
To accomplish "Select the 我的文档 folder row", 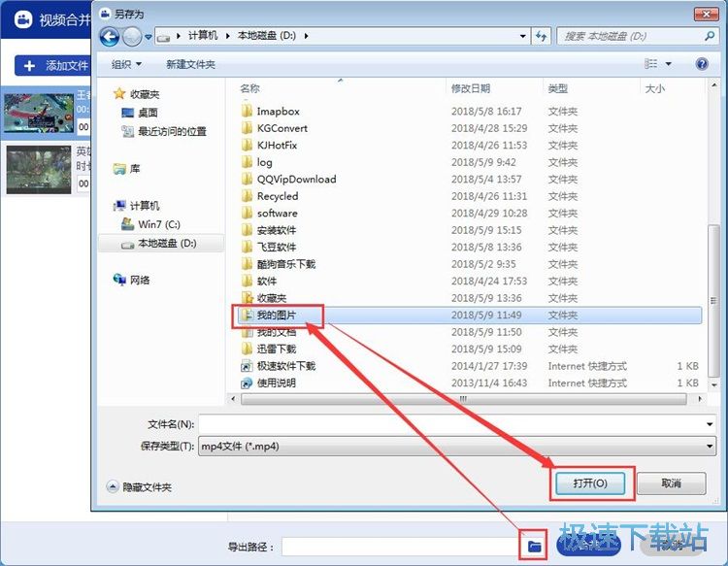I will coord(470,332).
